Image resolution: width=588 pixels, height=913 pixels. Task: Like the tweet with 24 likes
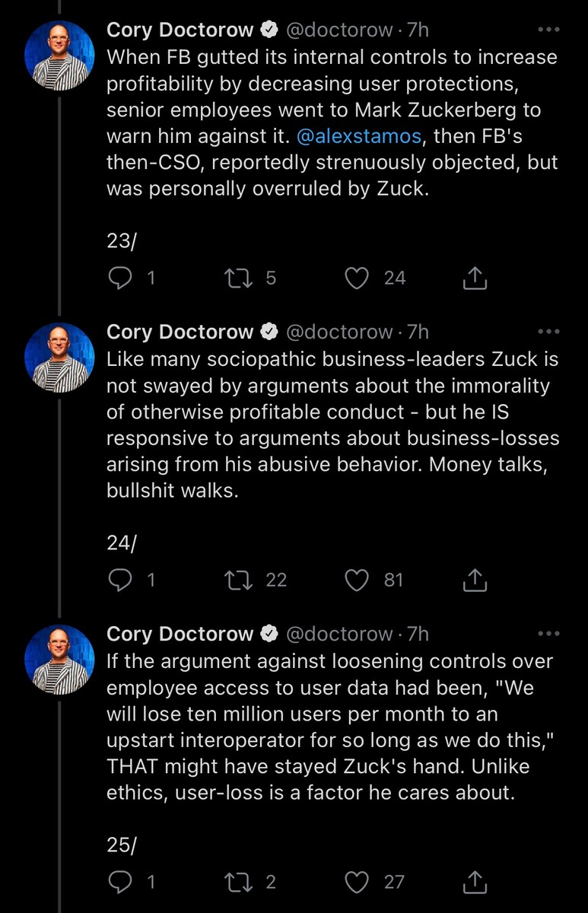click(x=357, y=278)
